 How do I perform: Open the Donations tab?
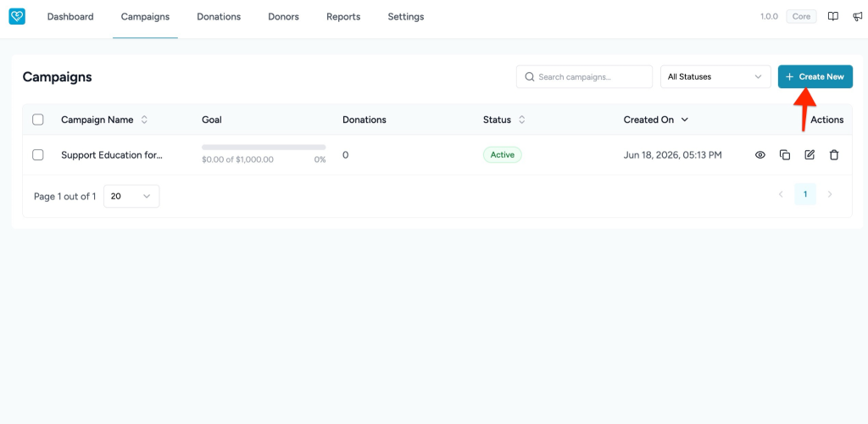(219, 17)
